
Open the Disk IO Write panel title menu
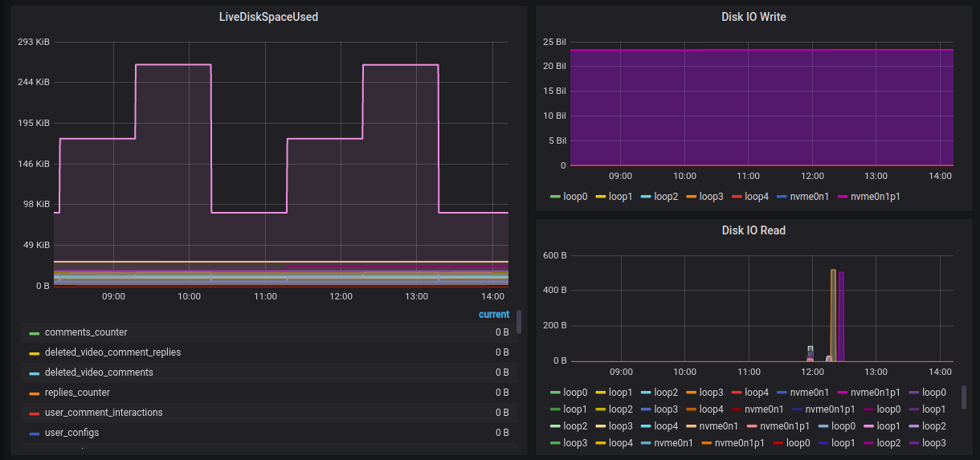click(x=753, y=17)
